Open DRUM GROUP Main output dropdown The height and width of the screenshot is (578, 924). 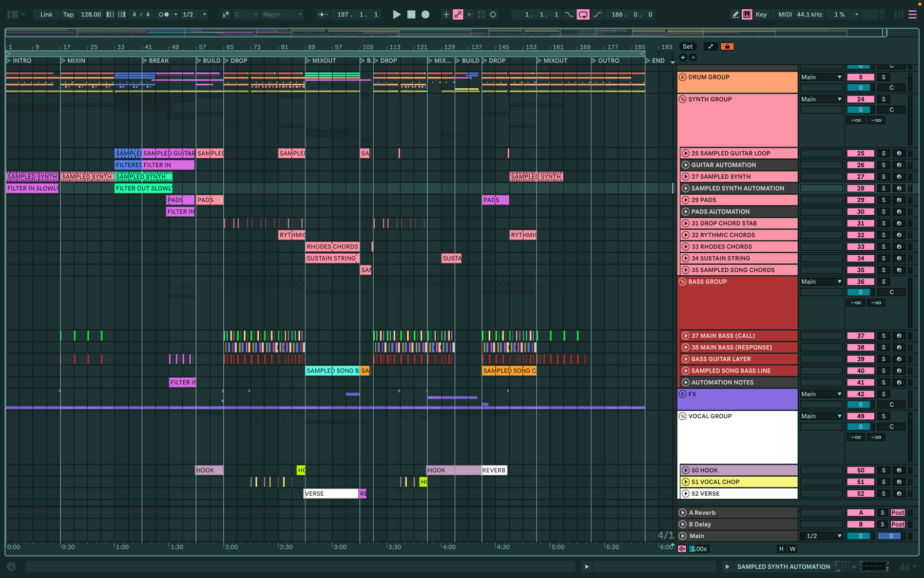(x=821, y=77)
